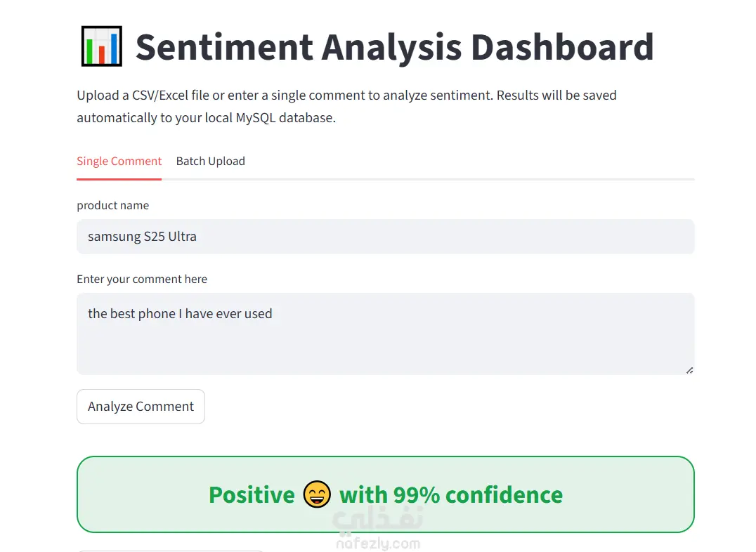
Task: Click the "product name" field label
Action: coord(112,206)
